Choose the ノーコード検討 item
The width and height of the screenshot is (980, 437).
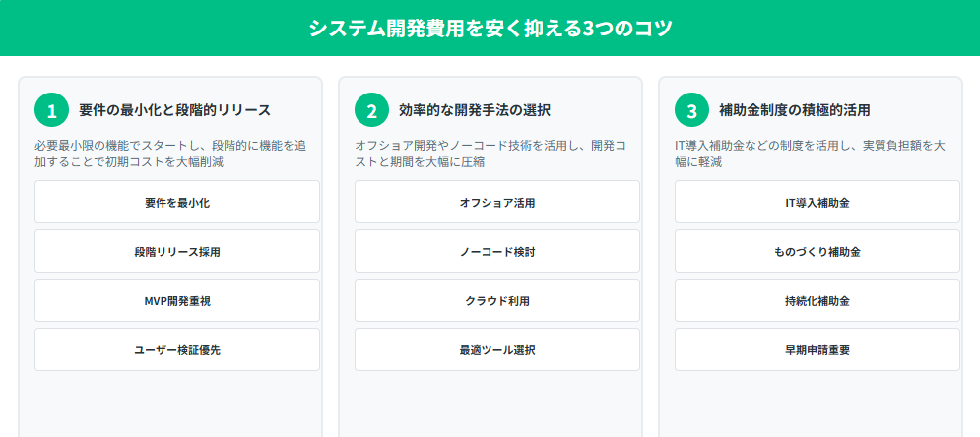(496, 251)
